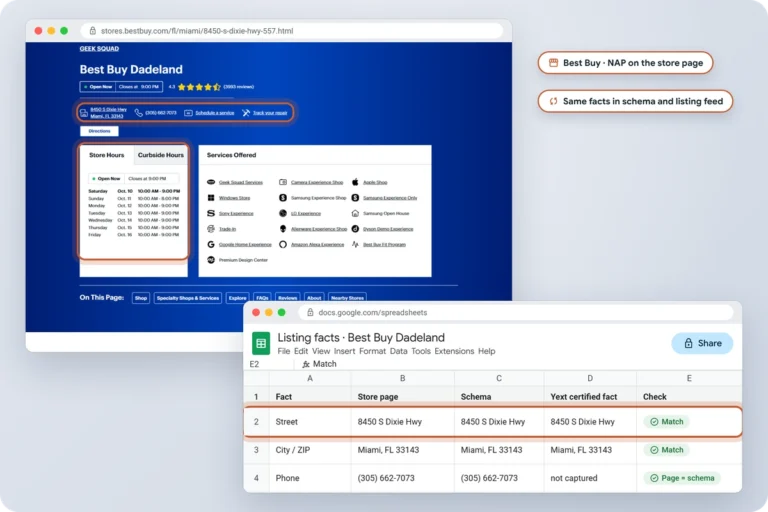This screenshot has height=512, width=768.
Task: Click the Trade-In icon
Action: click(x=211, y=229)
